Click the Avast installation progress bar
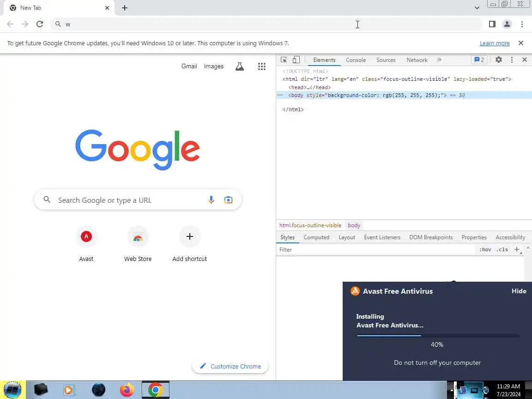 pyautogui.click(x=437, y=336)
